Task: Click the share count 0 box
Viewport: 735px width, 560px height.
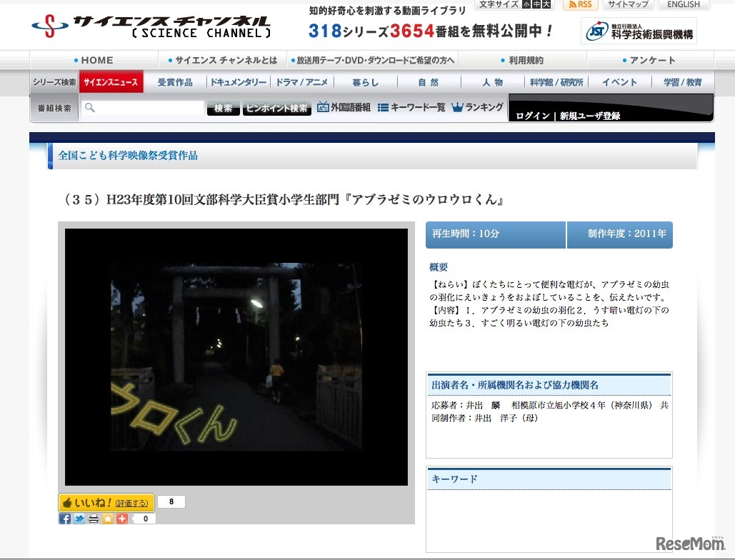Action: click(x=145, y=519)
